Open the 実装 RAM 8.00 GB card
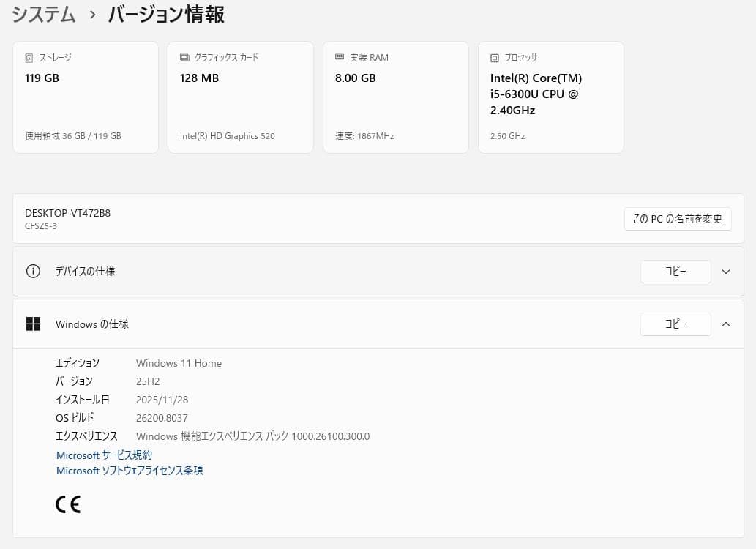This screenshot has height=549, width=756. (396, 97)
